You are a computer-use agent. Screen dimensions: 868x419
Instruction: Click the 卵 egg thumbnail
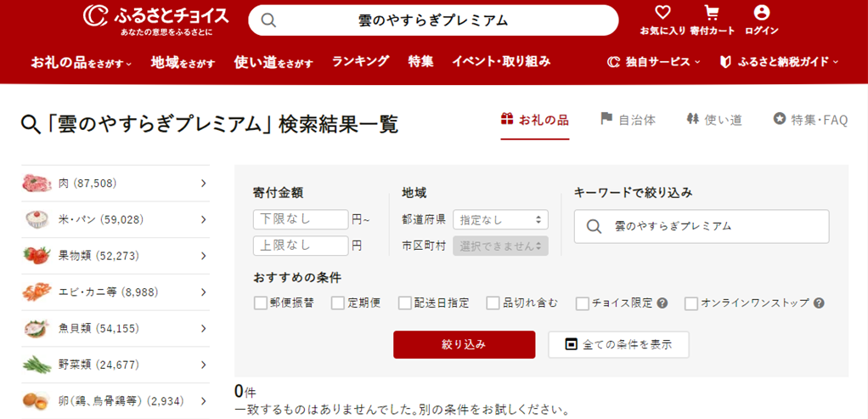(x=37, y=400)
